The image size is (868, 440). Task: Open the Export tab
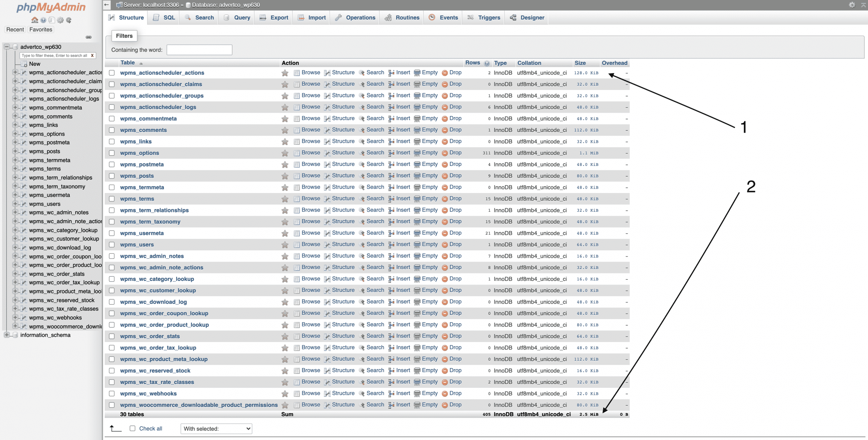[x=274, y=18]
